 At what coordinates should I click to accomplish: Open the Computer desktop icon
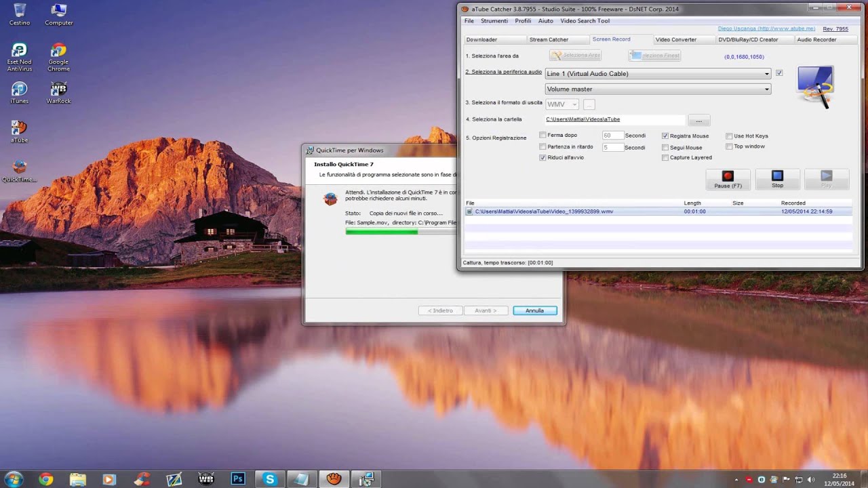coord(59,14)
